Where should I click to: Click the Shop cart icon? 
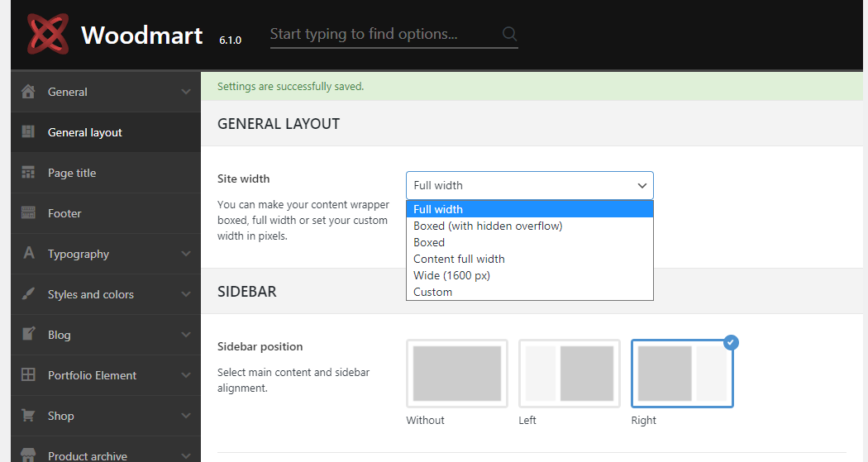point(29,416)
